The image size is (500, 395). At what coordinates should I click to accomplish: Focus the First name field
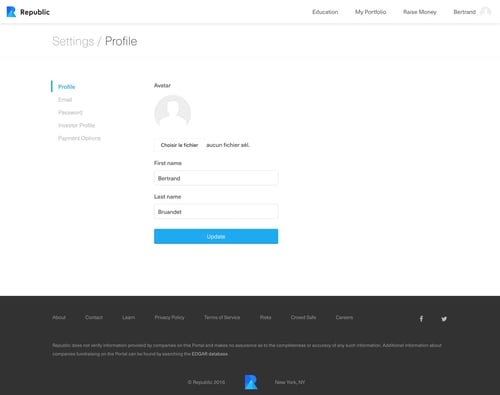coord(216,178)
